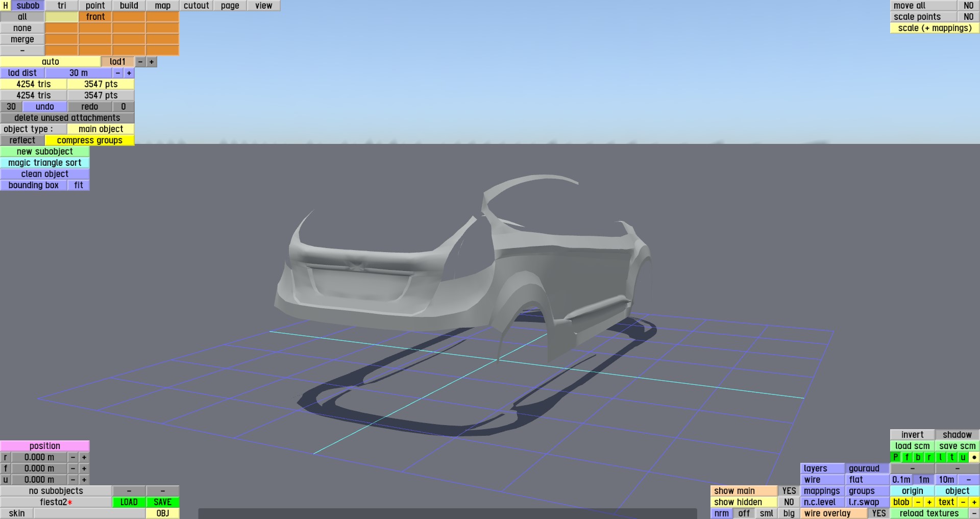Switch to the build tab
The width and height of the screenshot is (980, 519).
(x=129, y=6)
